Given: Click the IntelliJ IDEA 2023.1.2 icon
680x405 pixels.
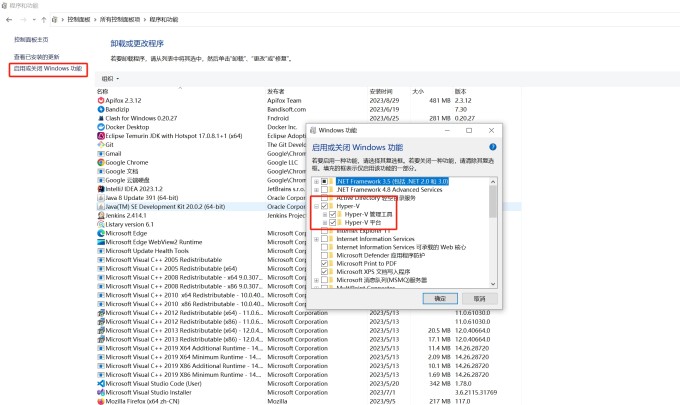Looking at the screenshot, I should [x=101, y=189].
